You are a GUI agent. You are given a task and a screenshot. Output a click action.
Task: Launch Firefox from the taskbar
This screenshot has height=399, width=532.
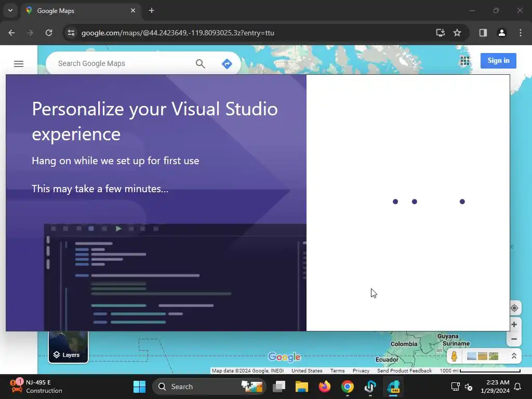(x=324, y=387)
